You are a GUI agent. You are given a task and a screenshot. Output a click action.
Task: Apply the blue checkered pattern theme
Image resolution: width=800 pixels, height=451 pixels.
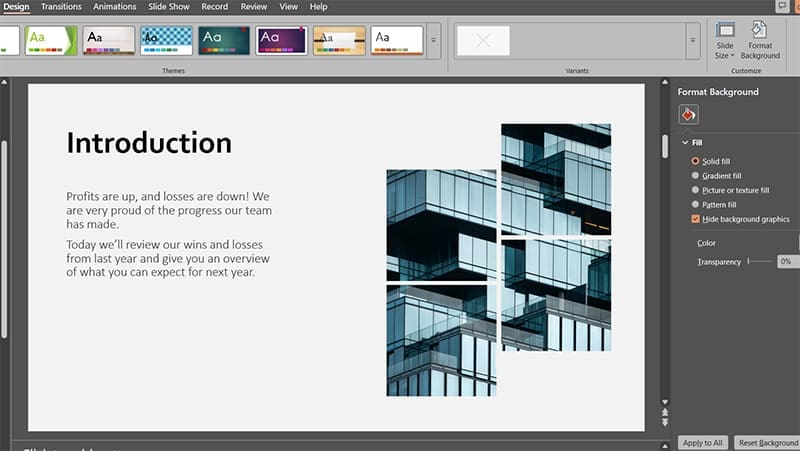click(166, 40)
